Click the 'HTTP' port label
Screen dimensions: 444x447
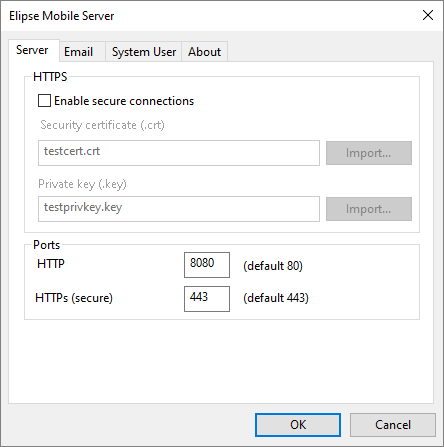[51, 264]
